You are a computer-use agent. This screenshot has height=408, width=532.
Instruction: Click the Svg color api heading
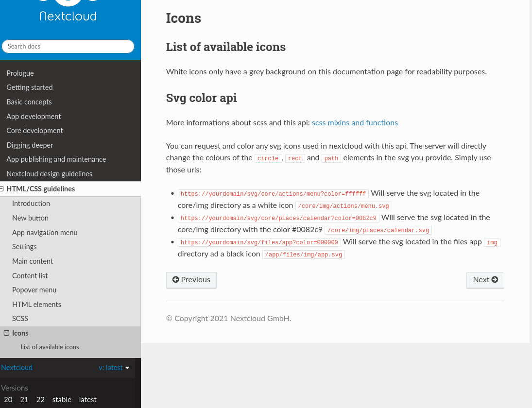[202, 98]
